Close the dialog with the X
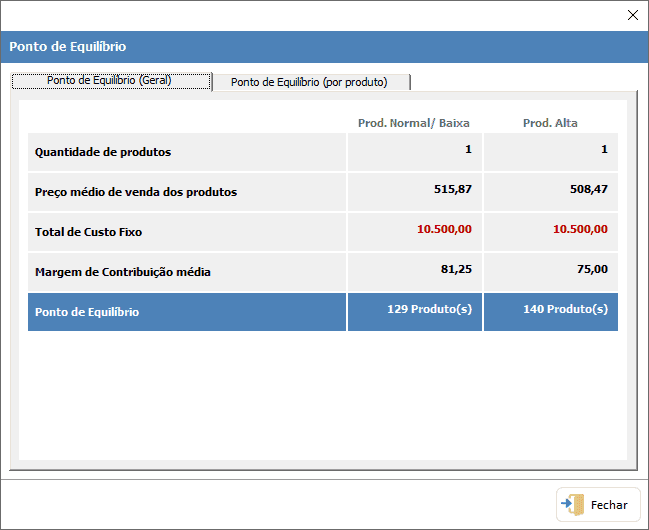Screen dimensions: 649x530 632,15
